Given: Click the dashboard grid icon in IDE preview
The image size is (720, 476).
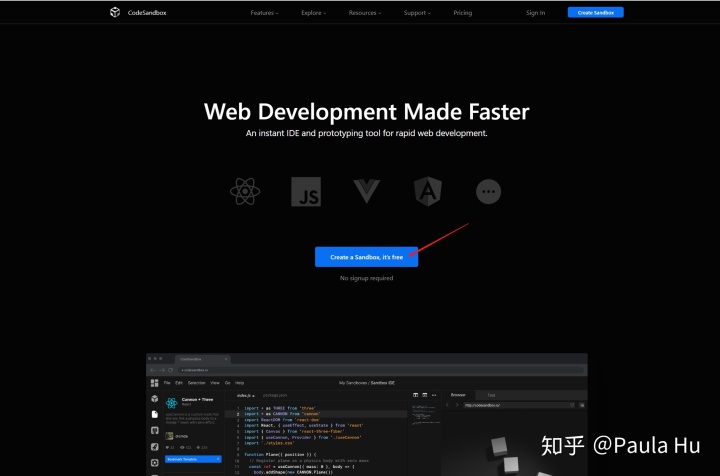Looking at the screenshot, I should 154,383.
